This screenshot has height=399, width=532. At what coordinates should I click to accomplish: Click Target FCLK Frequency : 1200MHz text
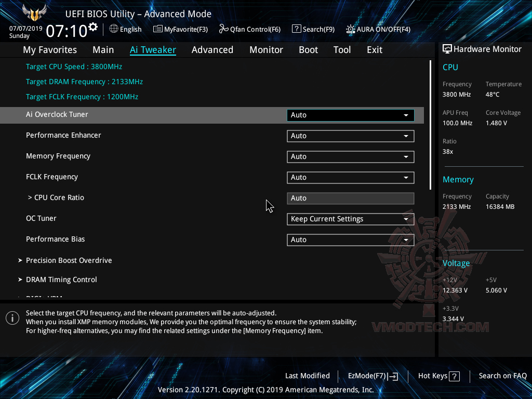[82, 97]
